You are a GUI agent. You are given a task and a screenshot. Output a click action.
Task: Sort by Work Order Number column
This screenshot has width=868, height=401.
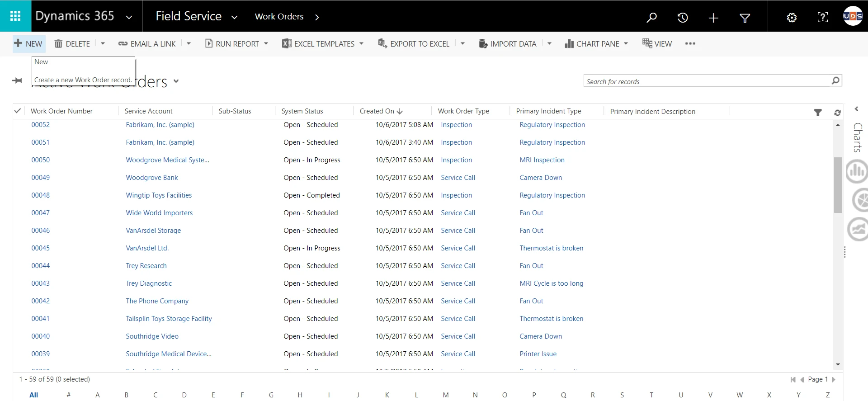[x=61, y=111]
